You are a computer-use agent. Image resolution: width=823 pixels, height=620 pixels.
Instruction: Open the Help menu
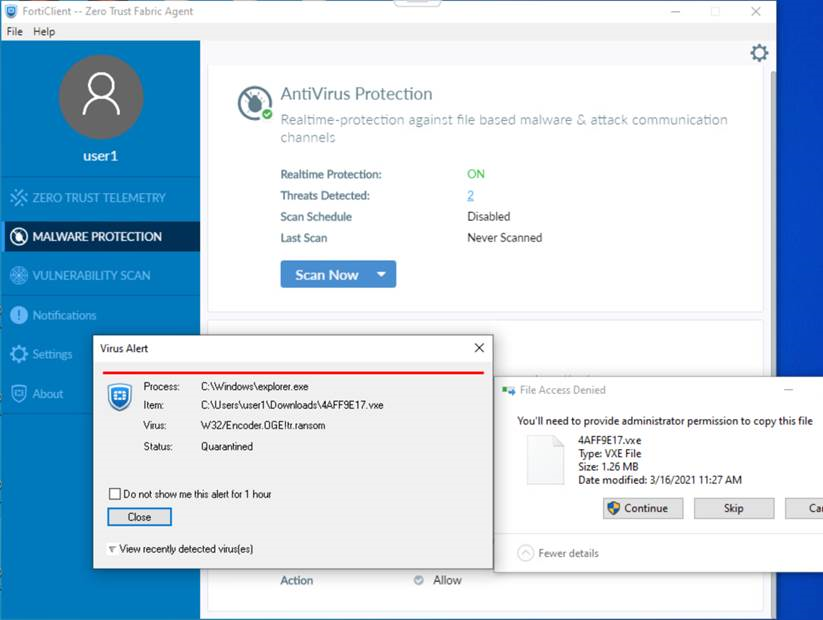click(x=44, y=31)
